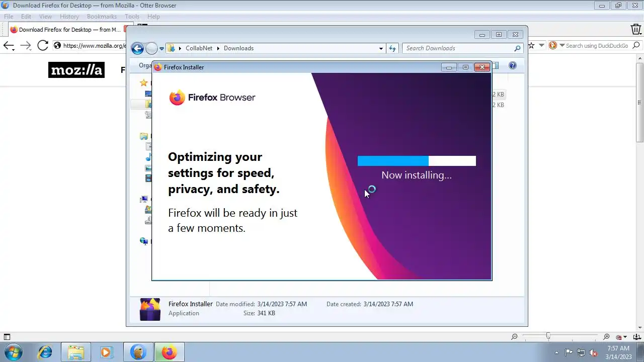Click Firefox Installer thumbnail in details pane
Viewport: 644px width, 362px height.
coord(150,309)
